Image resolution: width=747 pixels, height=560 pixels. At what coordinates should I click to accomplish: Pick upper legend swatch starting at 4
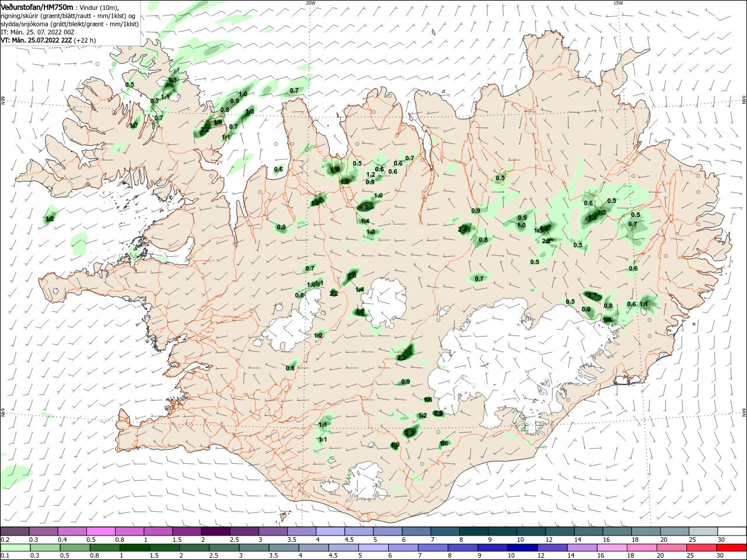pos(330,531)
